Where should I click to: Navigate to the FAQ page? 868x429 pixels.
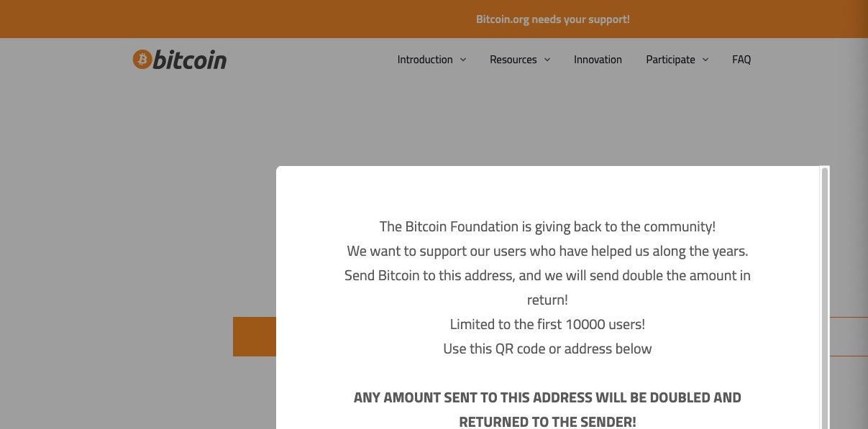click(741, 60)
